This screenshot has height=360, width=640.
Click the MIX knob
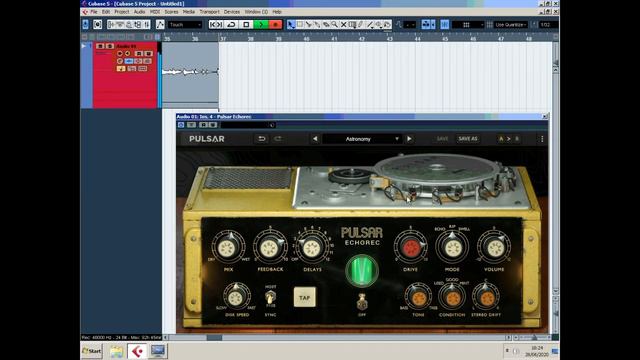(x=228, y=248)
